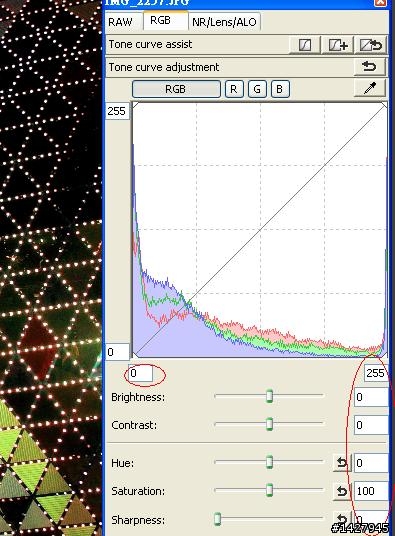Select the B channel button

pyautogui.click(x=280, y=89)
